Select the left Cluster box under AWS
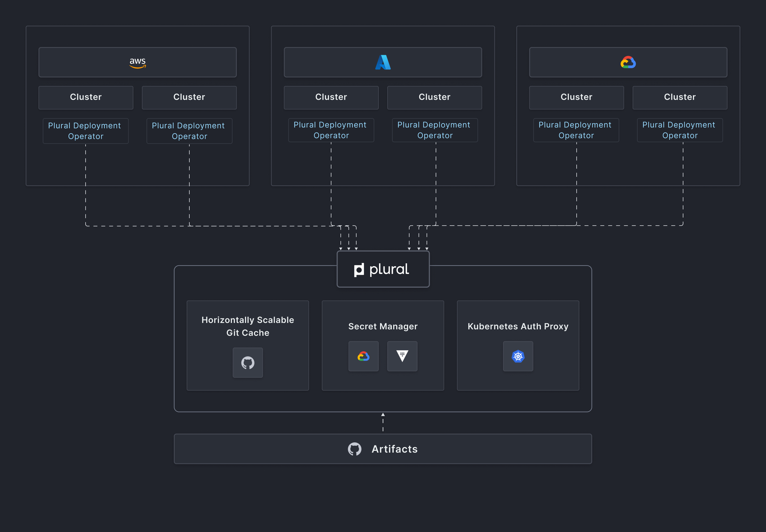The width and height of the screenshot is (766, 532). click(86, 97)
